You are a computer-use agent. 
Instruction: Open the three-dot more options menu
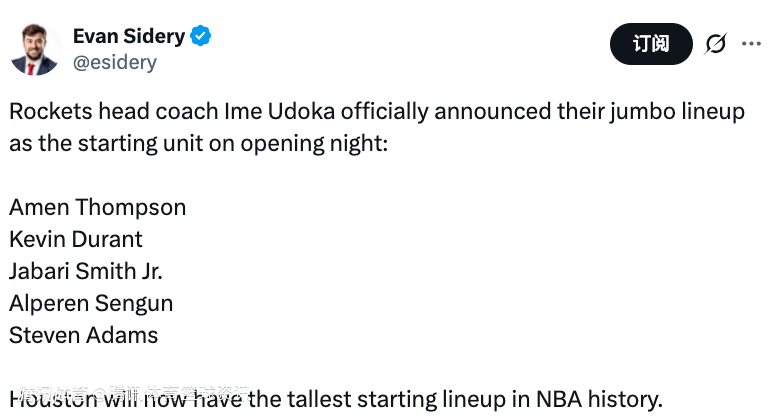[x=752, y=44]
